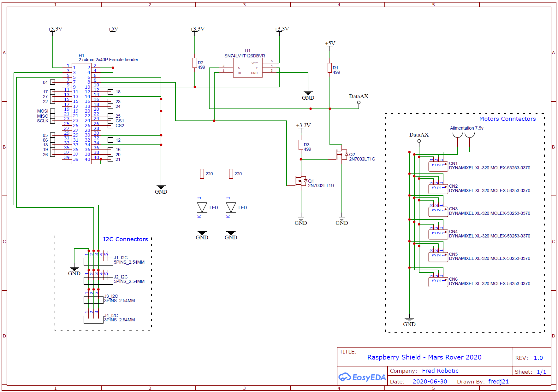Select resistor R3 499 symbol
This screenshot has width=558, height=392.
[301, 145]
